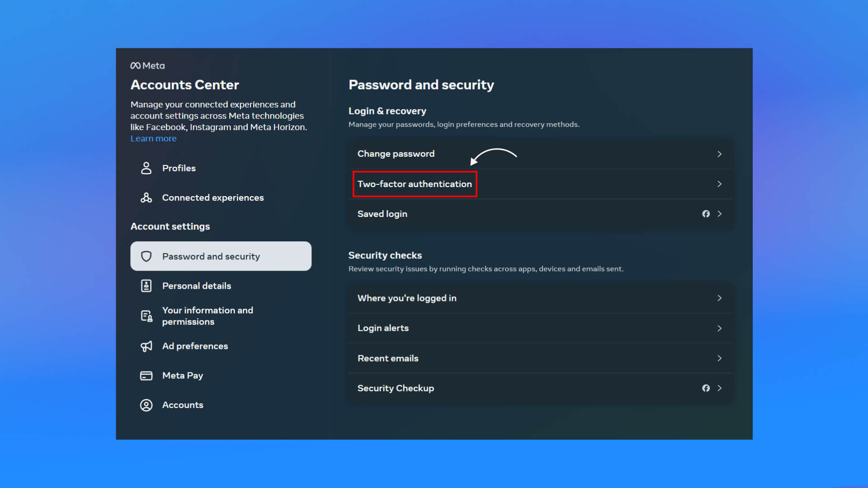Open Two-factor authentication option

click(541, 184)
